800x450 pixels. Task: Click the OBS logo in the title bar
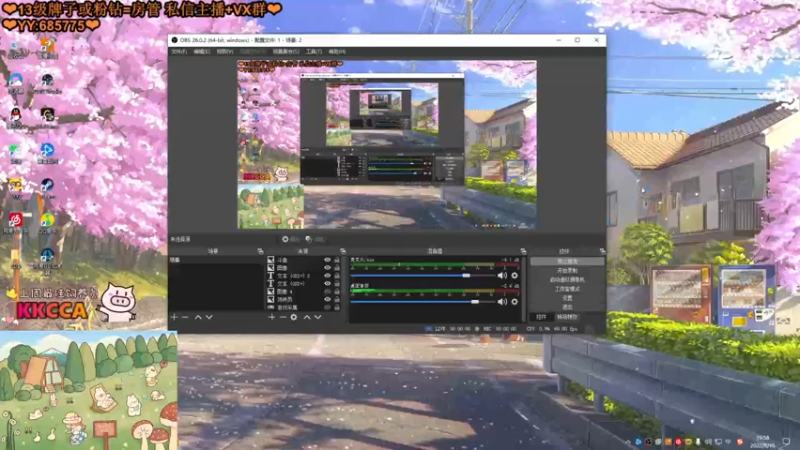tap(174, 40)
